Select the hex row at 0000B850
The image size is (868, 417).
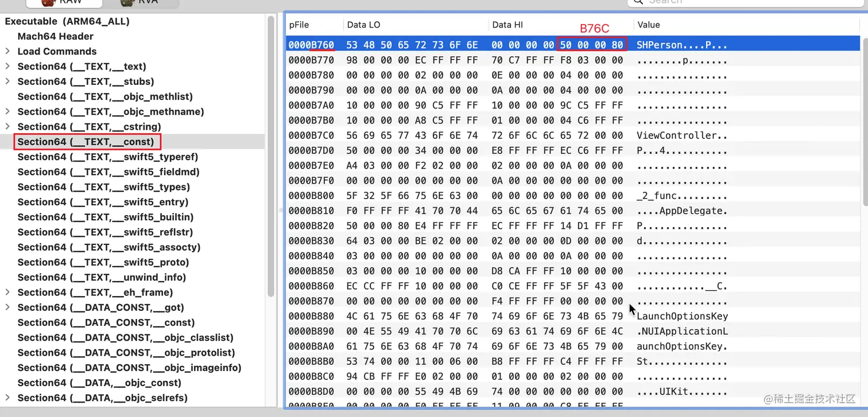pos(573,271)
